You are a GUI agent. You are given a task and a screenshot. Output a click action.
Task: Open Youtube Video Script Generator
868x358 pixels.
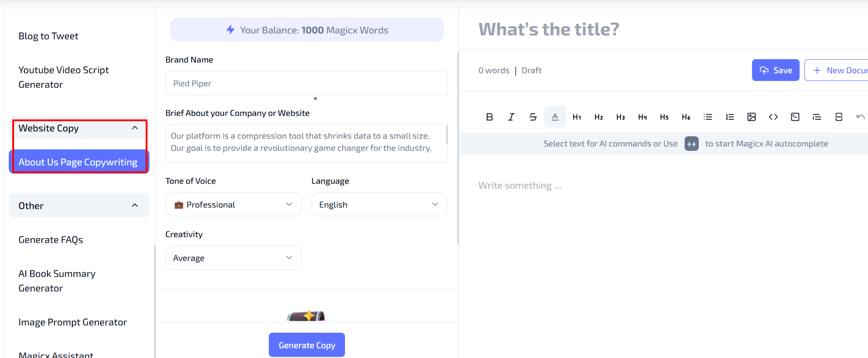(64, 77)
